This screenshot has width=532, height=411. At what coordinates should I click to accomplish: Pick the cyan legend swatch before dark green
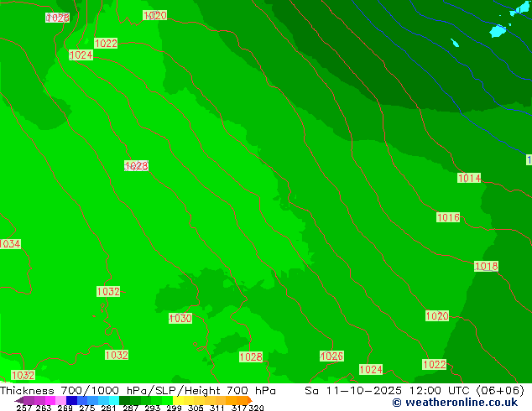pos(114,400)
